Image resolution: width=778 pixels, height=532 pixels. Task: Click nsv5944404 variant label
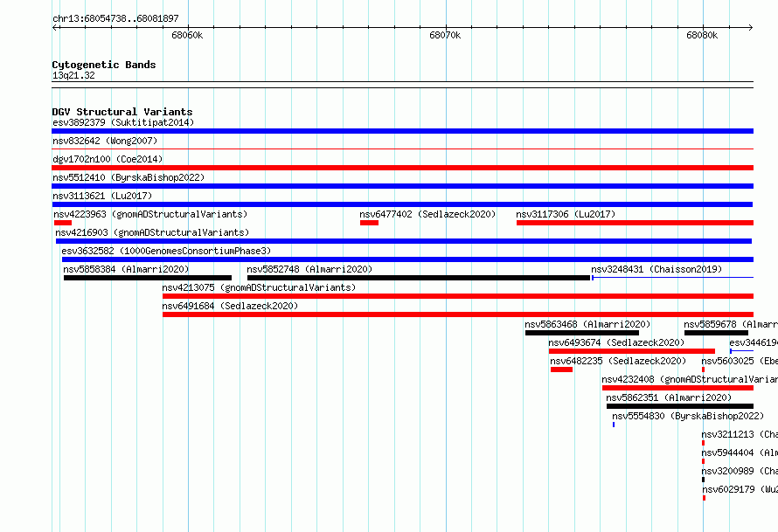(740, 453)
